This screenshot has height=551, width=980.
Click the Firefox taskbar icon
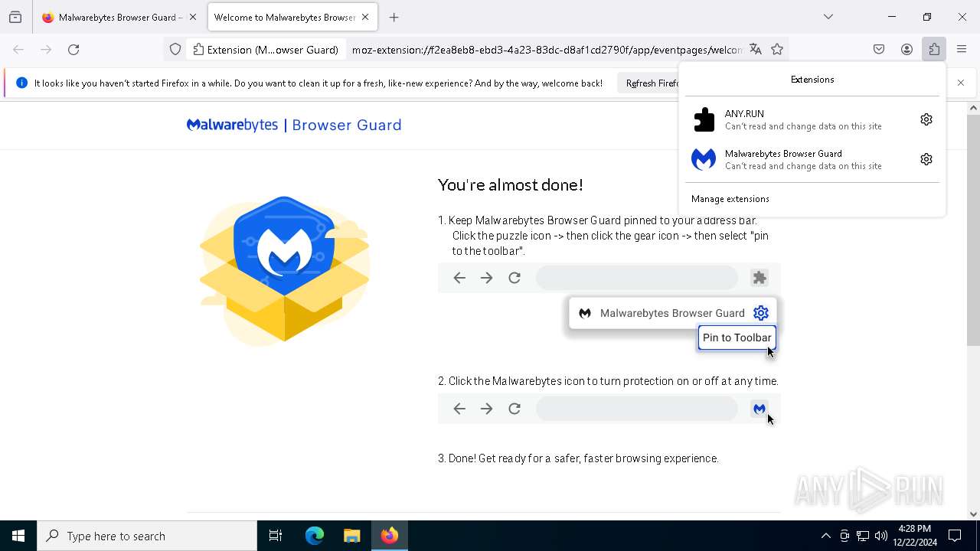(x=390, y=536)
